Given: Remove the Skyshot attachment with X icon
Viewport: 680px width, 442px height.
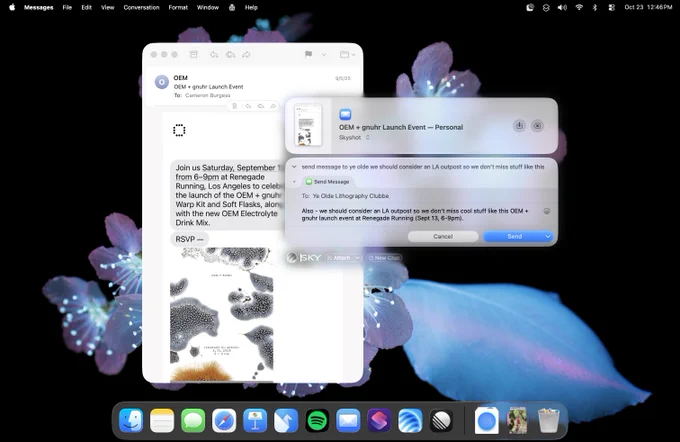Looking at the screenshot, I should (x=537, y=126).
